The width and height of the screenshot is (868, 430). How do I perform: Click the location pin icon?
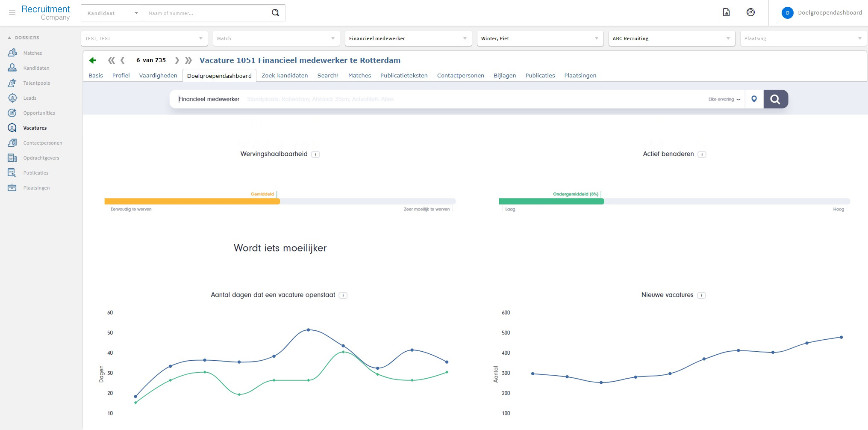[x=754, y=99]
